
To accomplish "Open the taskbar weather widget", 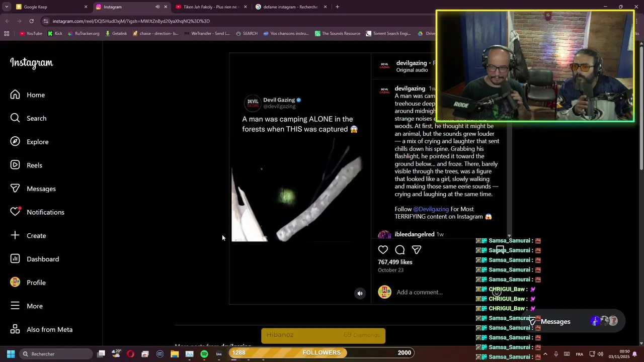I will click(x=116, y=353).
